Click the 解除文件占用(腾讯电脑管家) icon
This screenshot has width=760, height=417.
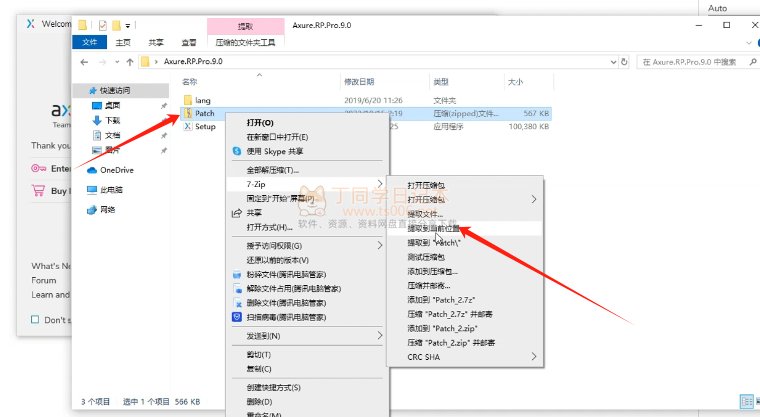click(x=237, y=289)
